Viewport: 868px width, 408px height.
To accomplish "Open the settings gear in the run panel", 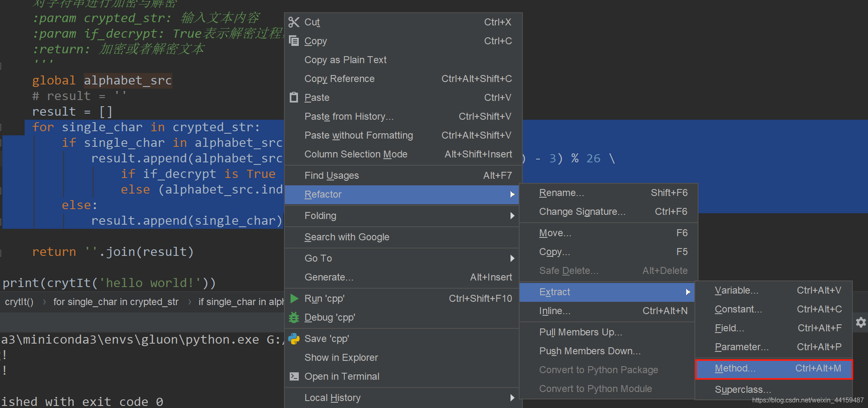I will coord(861,322).
